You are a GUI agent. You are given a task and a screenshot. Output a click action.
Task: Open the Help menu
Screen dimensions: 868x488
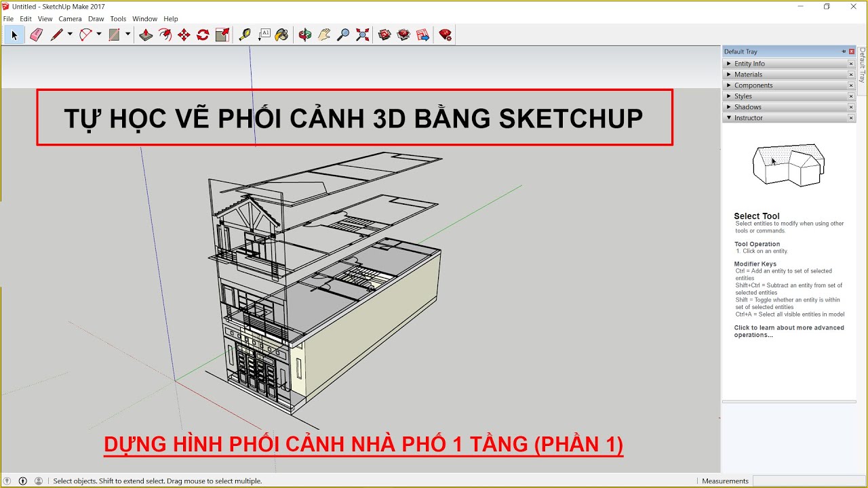tap(171, 19)
